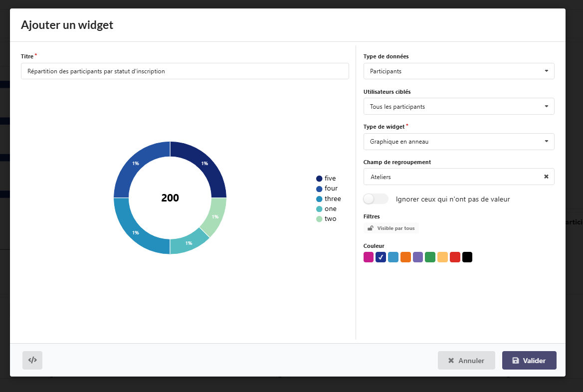Screen dimensions: 583x392
Task: Select the magenta color swatch
Action: (369, 257)
